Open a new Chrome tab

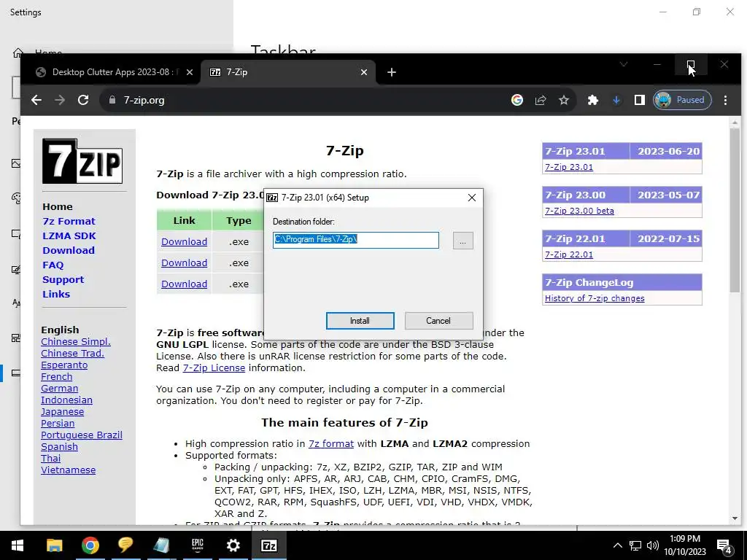point(392,72)
